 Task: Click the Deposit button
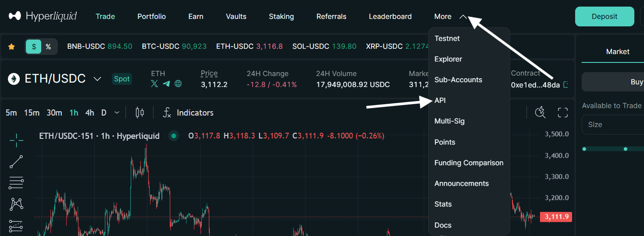coord(605,16)
